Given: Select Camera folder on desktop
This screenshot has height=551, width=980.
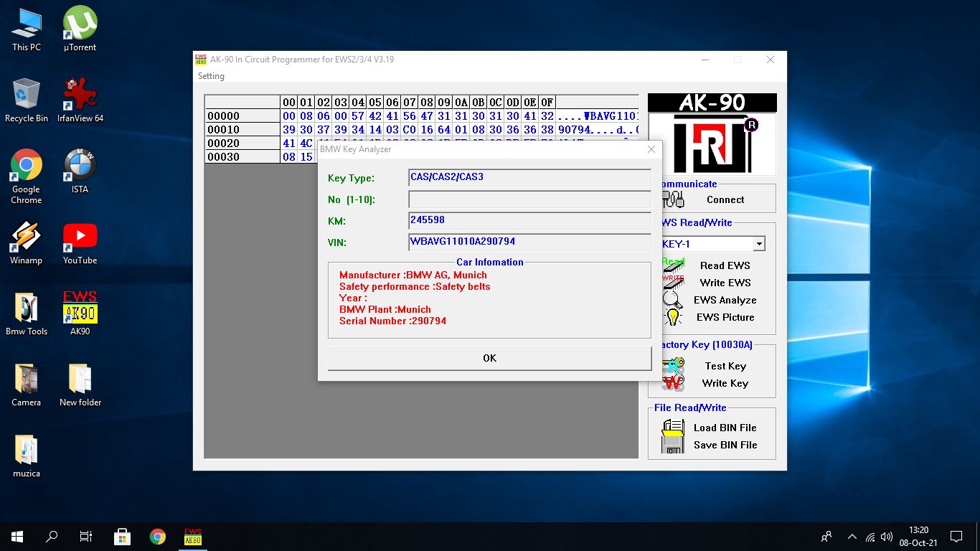Looking at the screenshot, I should [x=27, y=385].
